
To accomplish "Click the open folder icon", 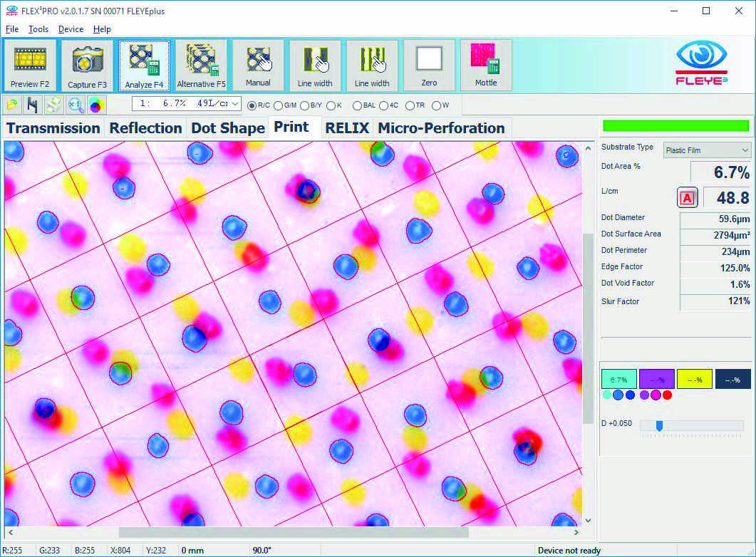I will point(13,105).
